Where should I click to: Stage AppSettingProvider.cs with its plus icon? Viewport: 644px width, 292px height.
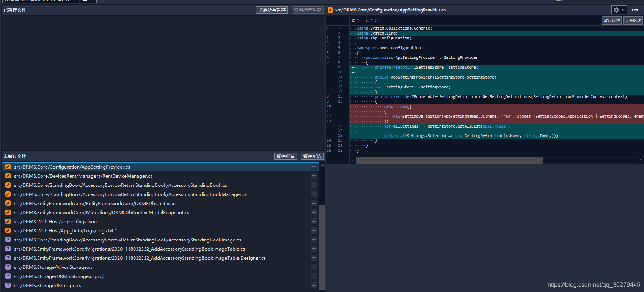pyautogui.click(x=314, y=167)
